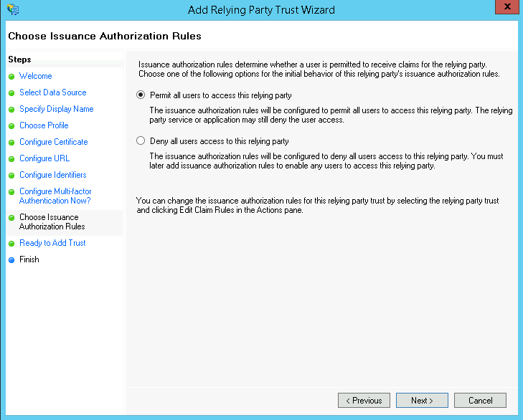Image resolution: width=523 pixels, height=420 pixels.
Task: Click green bullet beside Select Data Source
Action: click(x=11, y=93)
